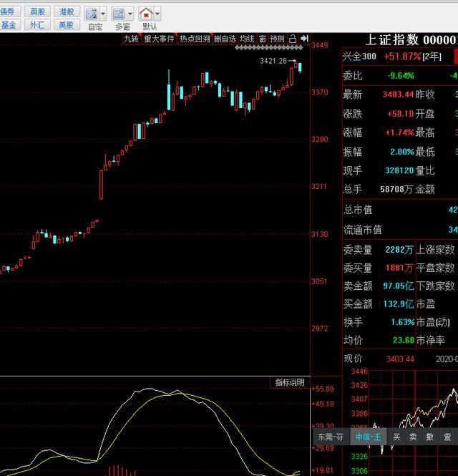Viewport: 458px width, 476px height.
Task: Click the 买金额 132.9亿 value
Action: coord(399,304)
